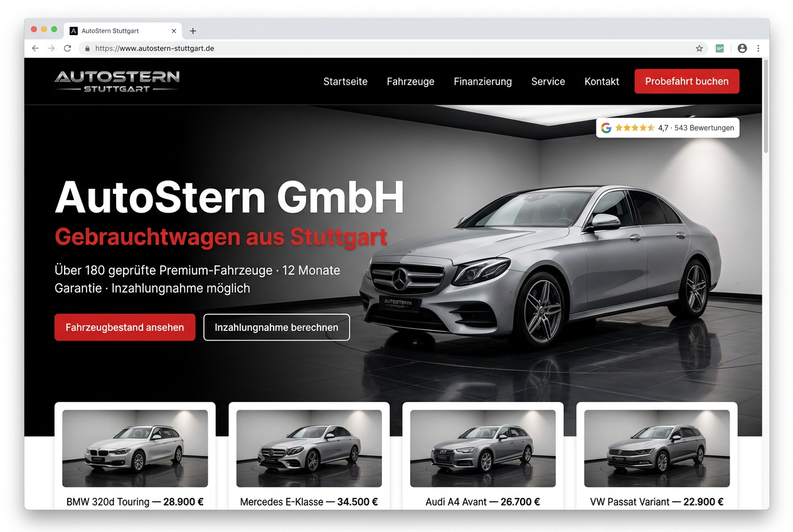Image resolution: width=793 pixels, height=532 pixels.
Task: Open the 543 Bewertungen rating badge
Action: pos(668,128)
